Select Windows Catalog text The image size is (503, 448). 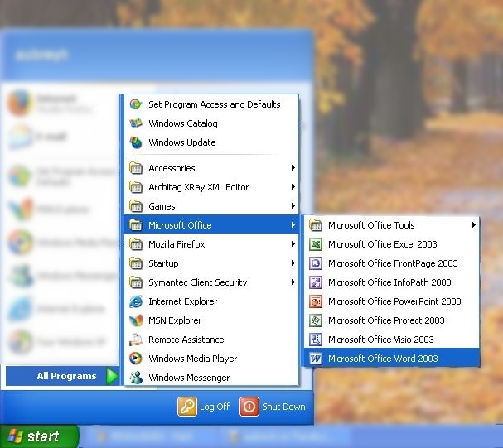coord(183,123)
